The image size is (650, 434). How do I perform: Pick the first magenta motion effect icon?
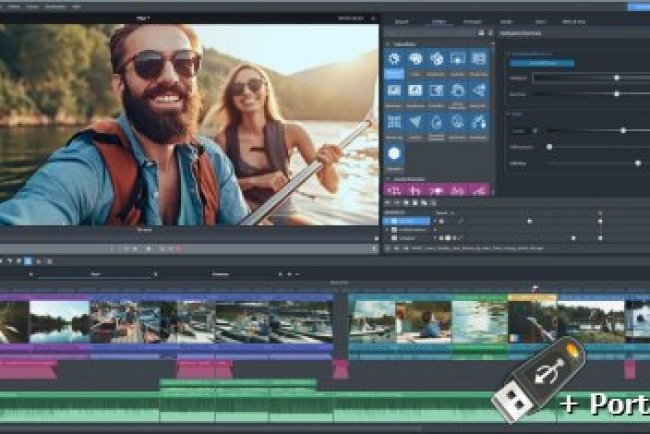click(x=395, y=188)
